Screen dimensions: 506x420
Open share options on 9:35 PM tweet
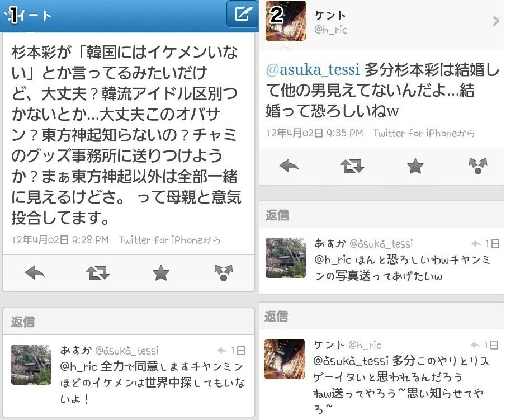coord(478,166)
